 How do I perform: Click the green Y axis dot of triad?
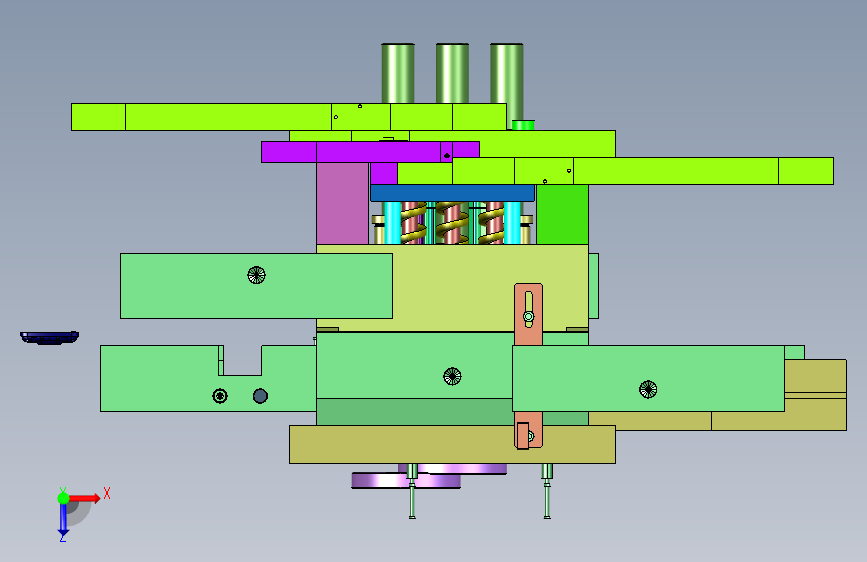(63, 498)
